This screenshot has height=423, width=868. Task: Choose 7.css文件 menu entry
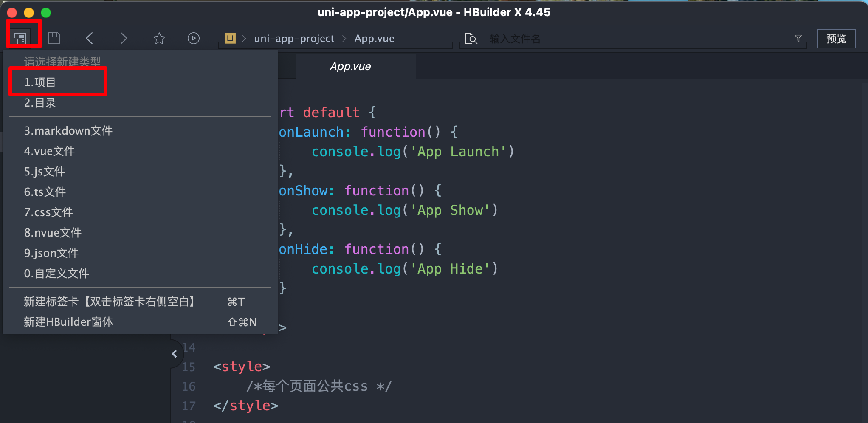(x=140, y=212)
